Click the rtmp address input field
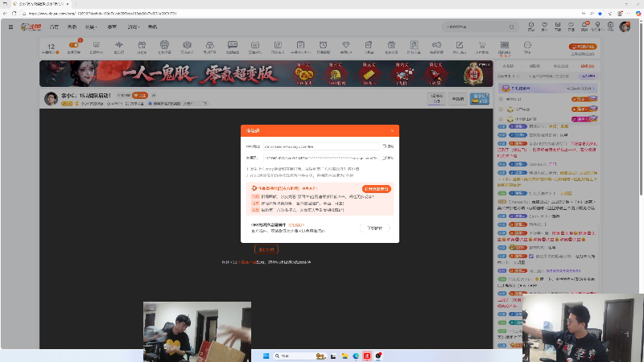Image resolution: width=644 pixels, height=362 pixels. click(321, 146)
